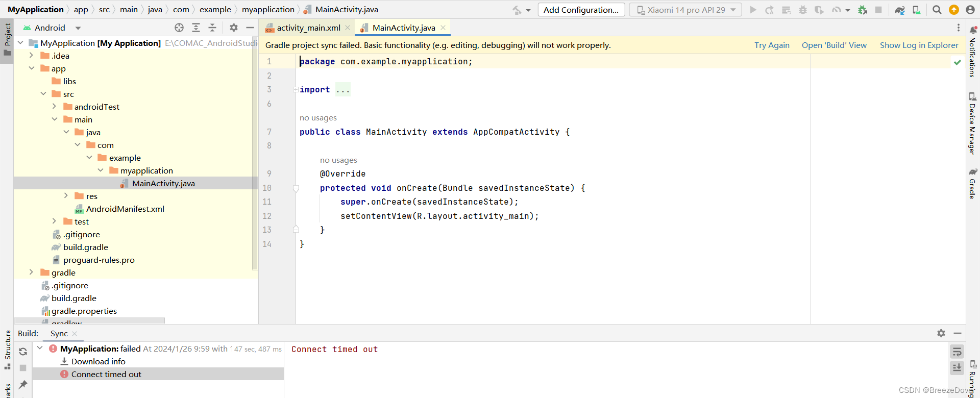
Task: Click Expand All icon in Project panel
Action: (x=196, y=28)
